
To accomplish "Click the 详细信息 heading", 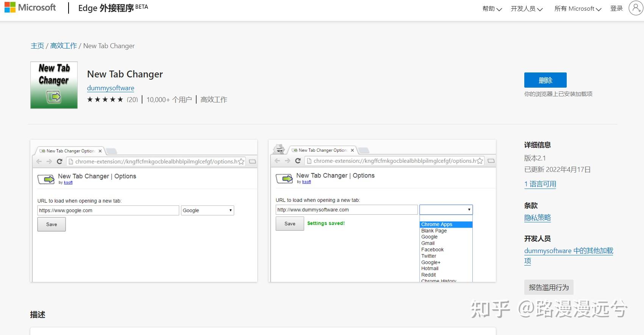I will point(538,145).
